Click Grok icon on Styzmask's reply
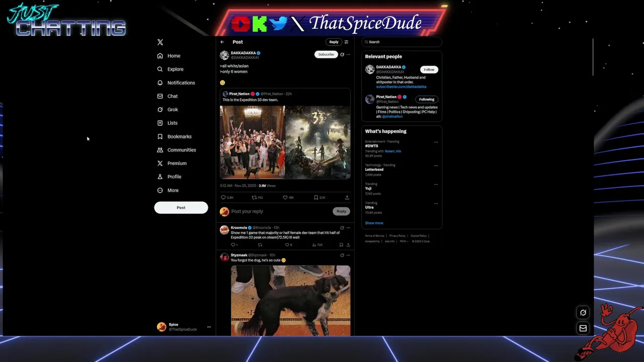 (342, 255)
